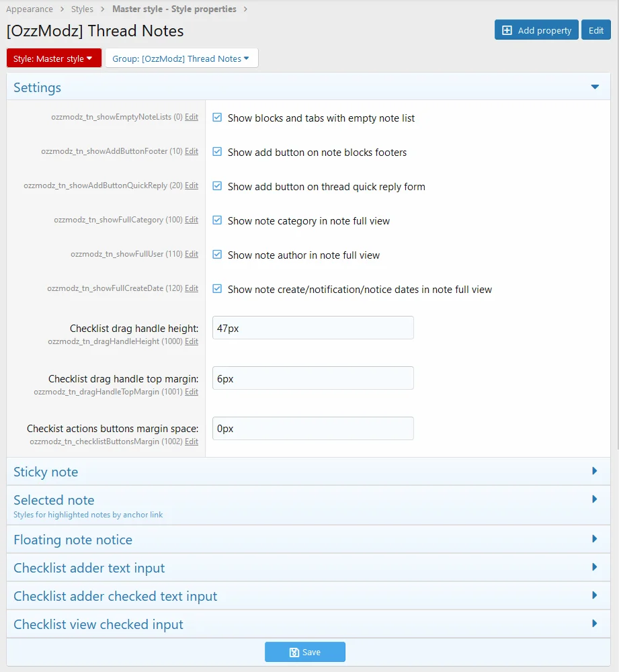Click the plus icon on Add property

click(x=507, y=30)
